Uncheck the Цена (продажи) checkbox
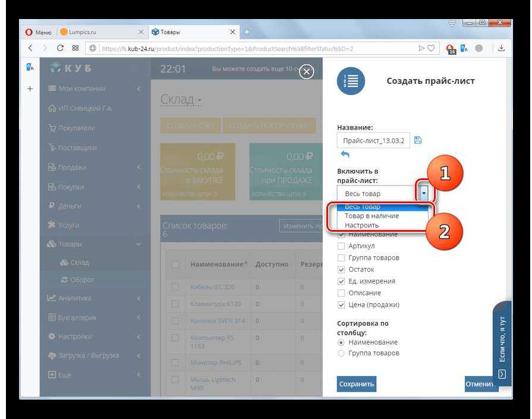 (x=341, y=305)
